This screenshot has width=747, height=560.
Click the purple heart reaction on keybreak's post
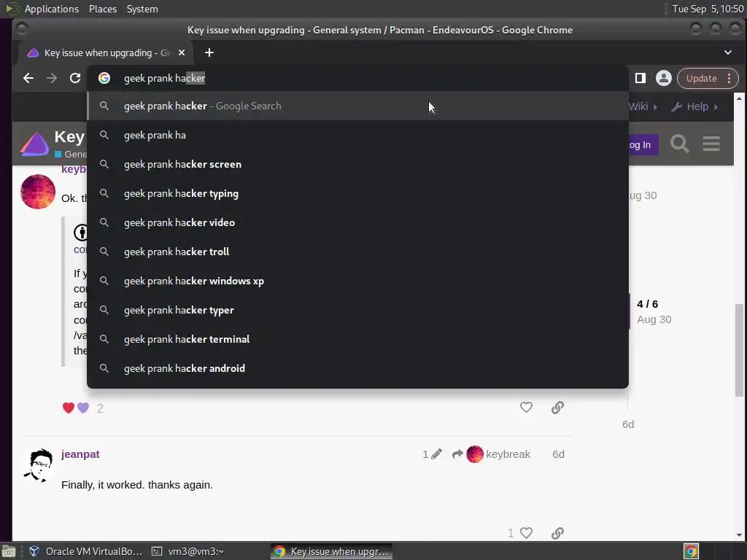click(83, 408)
